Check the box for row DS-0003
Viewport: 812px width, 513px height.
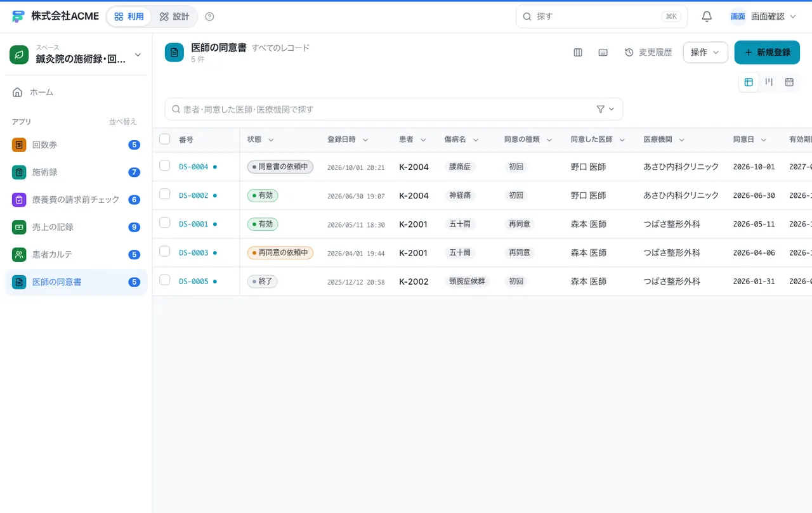click(x=165, y=251)
